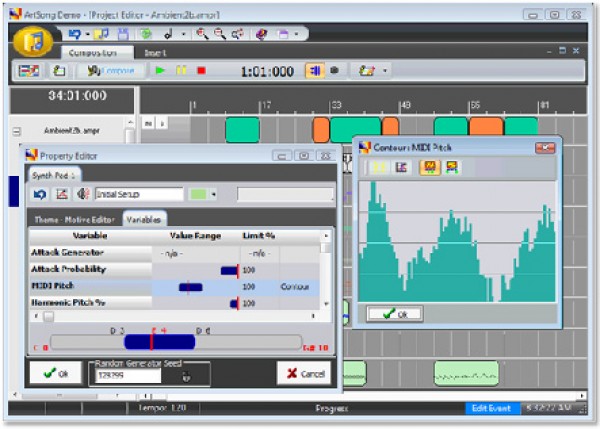Switch to the Variables tab
Screen dimensions: 600x429
point(145,219)
